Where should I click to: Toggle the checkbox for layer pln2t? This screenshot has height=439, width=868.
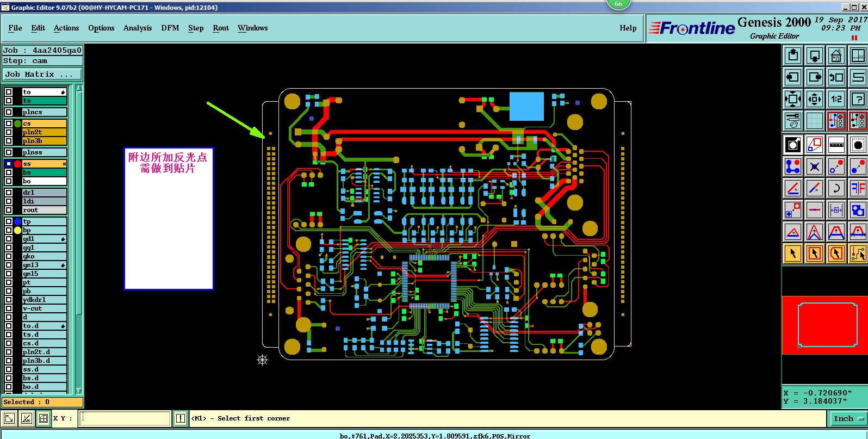click(x=9, y=132)
